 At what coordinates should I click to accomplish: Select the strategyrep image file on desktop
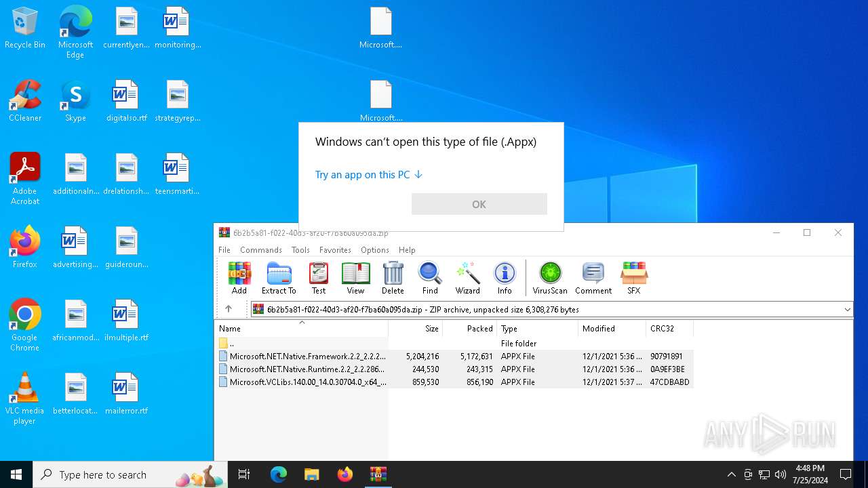coord(177,102)
